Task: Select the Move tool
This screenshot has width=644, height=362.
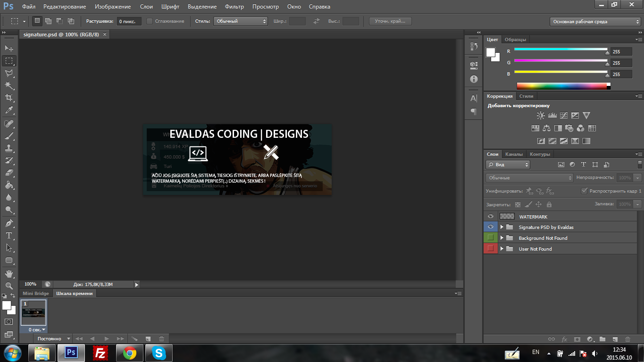Action: [x=9, y=48]
